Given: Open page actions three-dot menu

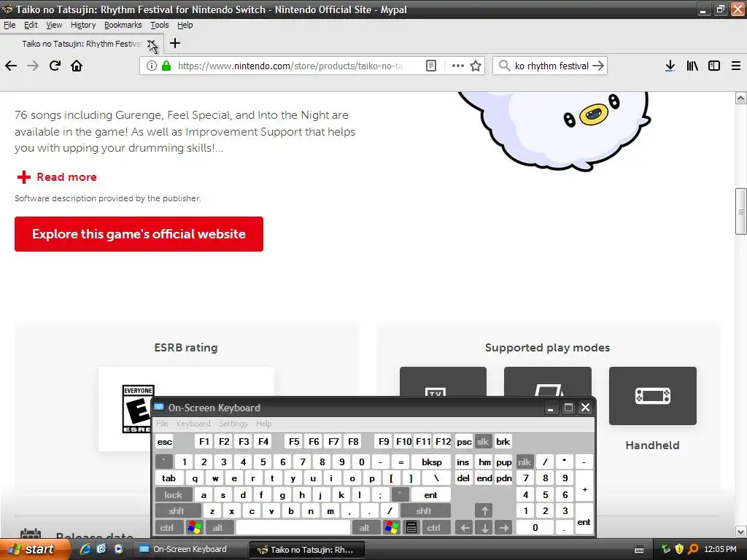Looking at the screenshot, I should click(458, 66).
